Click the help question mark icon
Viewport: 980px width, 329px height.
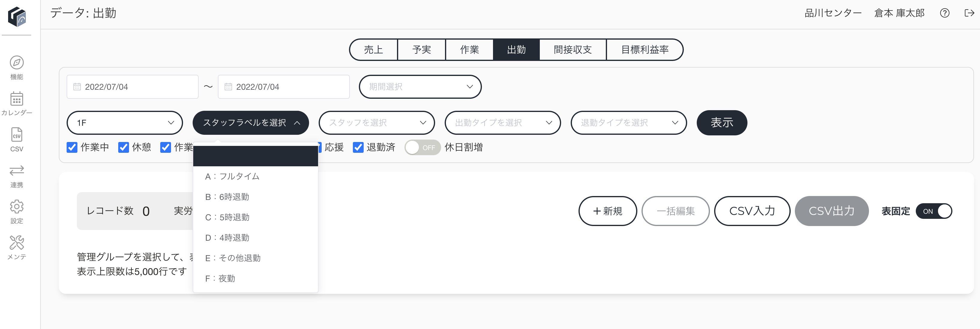point(945,13)
